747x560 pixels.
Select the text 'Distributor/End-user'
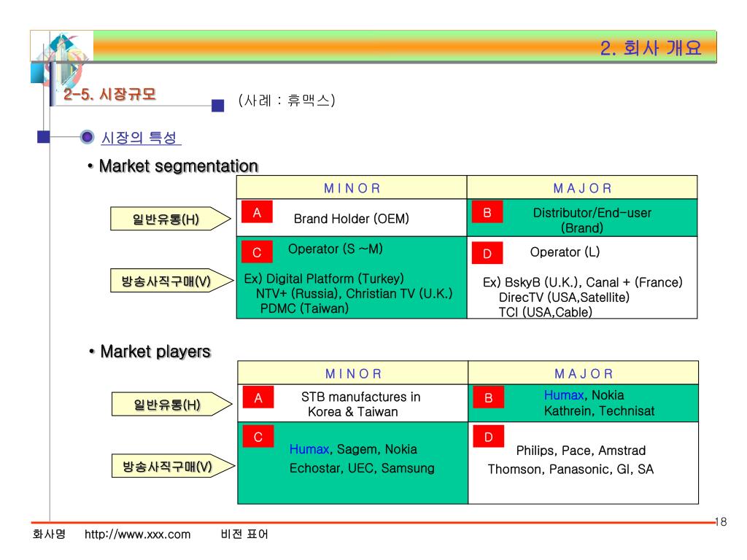coord(592,213)
